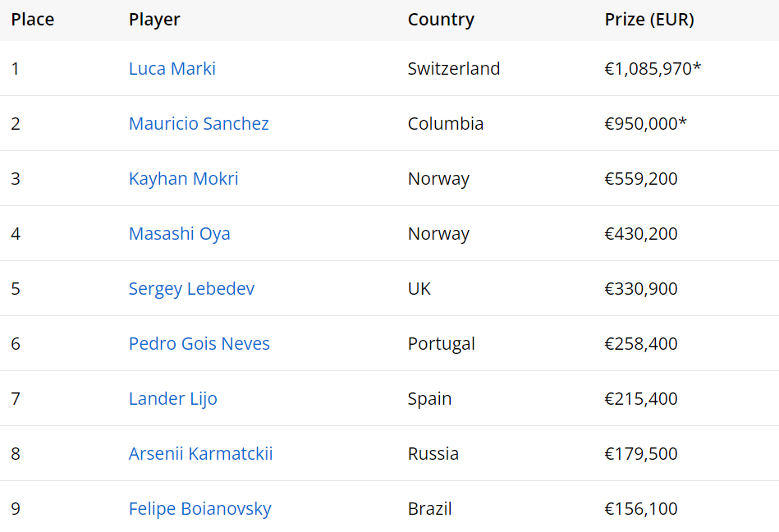Screen dimensions: 779x532
Task: Click the Kayhan Mokri link
Action: pyautogui.click(x=184, y=179)
